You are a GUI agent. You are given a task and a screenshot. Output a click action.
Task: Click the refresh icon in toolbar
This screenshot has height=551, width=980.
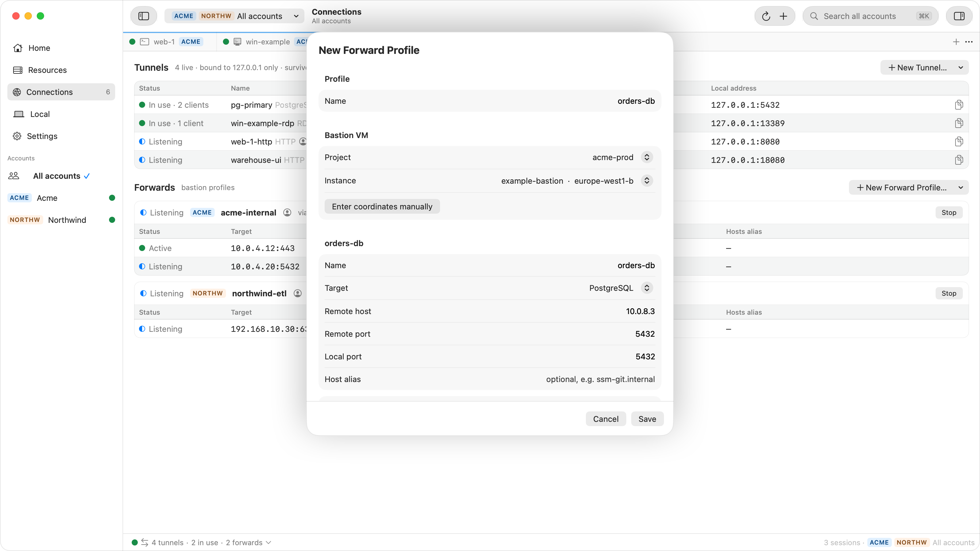[x=766, y=16]
